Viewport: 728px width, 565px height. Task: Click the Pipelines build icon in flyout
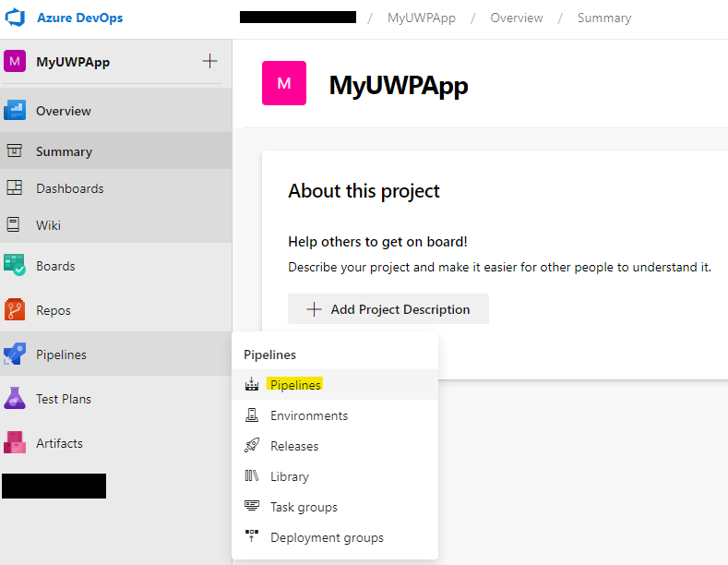tap(252, 384)
